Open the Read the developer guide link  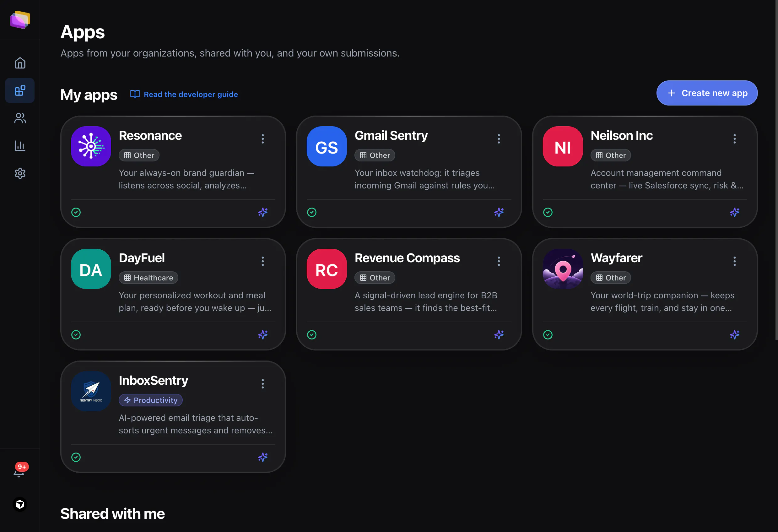point(184,95)
